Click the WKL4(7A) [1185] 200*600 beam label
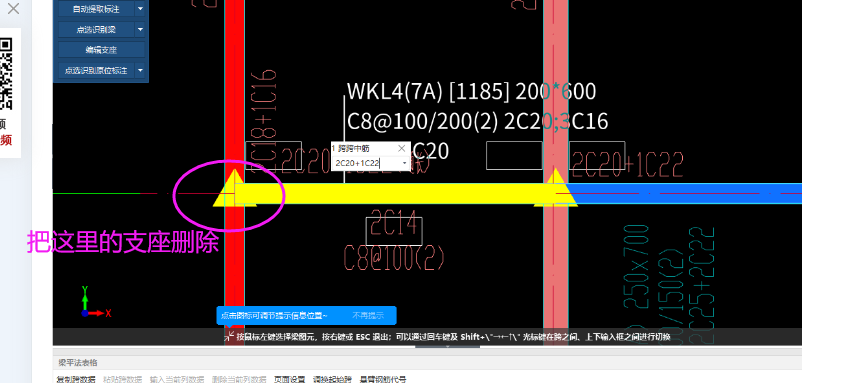The height and width of the screenshot is (383, 843). (x=471, y=92)
